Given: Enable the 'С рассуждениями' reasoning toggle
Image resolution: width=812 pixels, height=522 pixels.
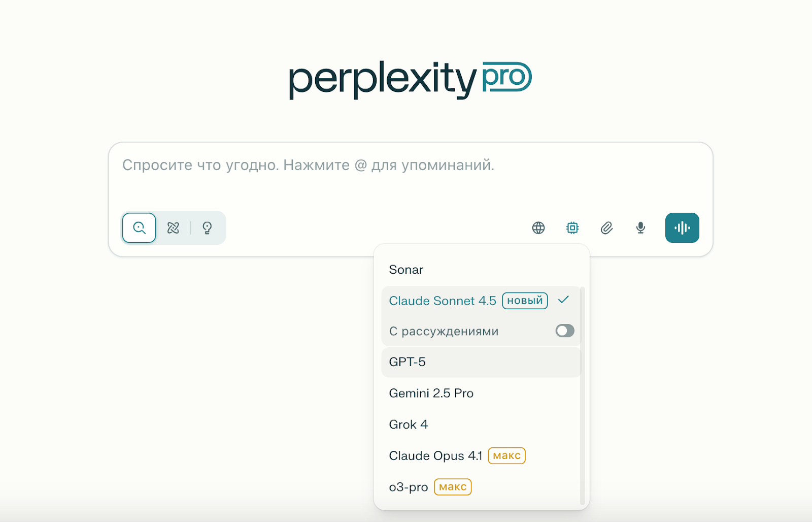Looking at the screenshot, I should tap(564, 331).
